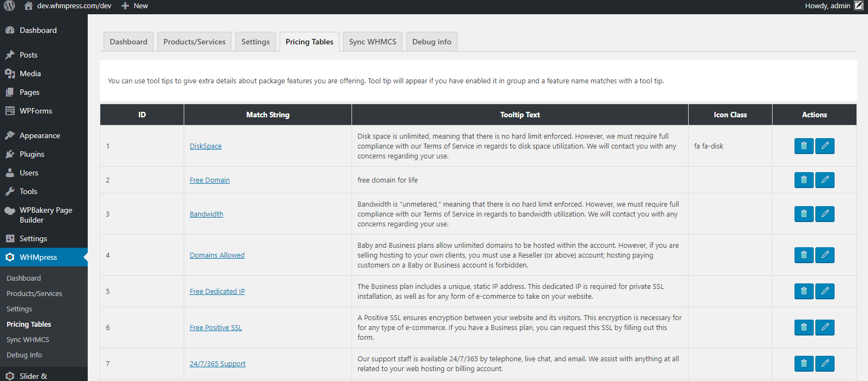Viewport: 868px width, 381px height.
Task: Edit the Domains Allowed tooltip row
Action: pyautogui.click(x=825, y=255)
